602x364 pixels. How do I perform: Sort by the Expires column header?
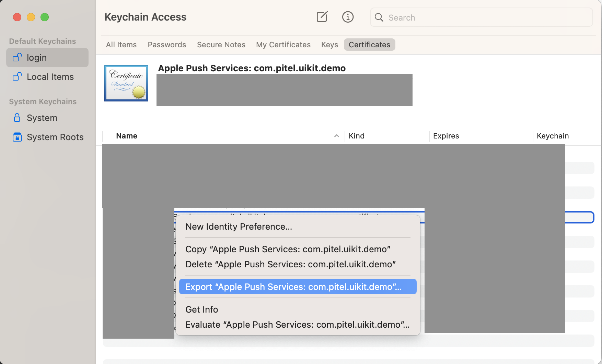pos(446,136)
